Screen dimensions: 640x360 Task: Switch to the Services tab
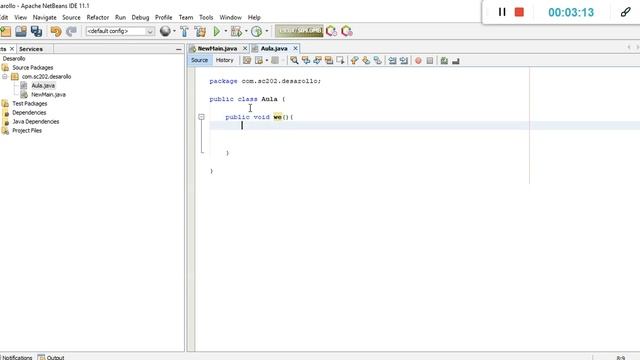(x=31, y=49)
